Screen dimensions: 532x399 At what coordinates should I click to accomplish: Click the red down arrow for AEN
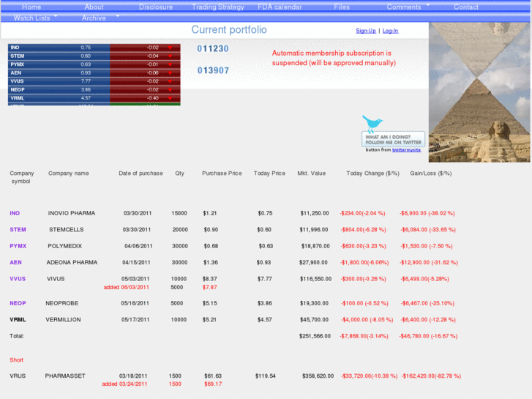[170, 73]
